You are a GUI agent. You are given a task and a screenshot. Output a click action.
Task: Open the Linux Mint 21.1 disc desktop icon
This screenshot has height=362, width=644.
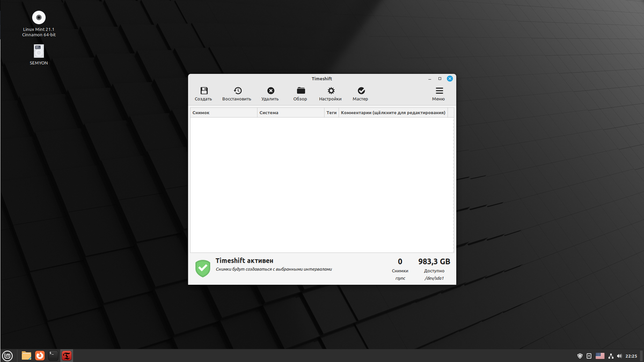point(39,18)
